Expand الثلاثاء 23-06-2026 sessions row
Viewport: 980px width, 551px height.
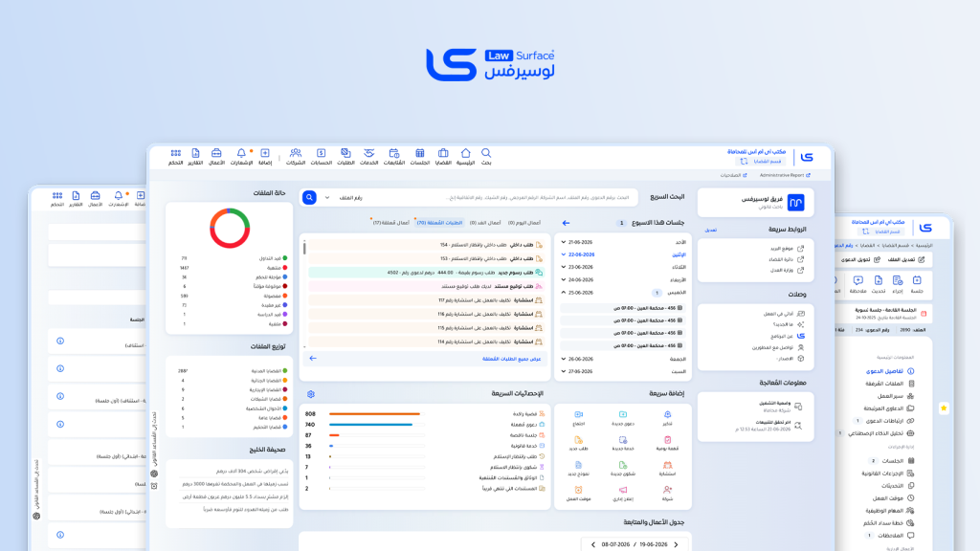point(625,267)
